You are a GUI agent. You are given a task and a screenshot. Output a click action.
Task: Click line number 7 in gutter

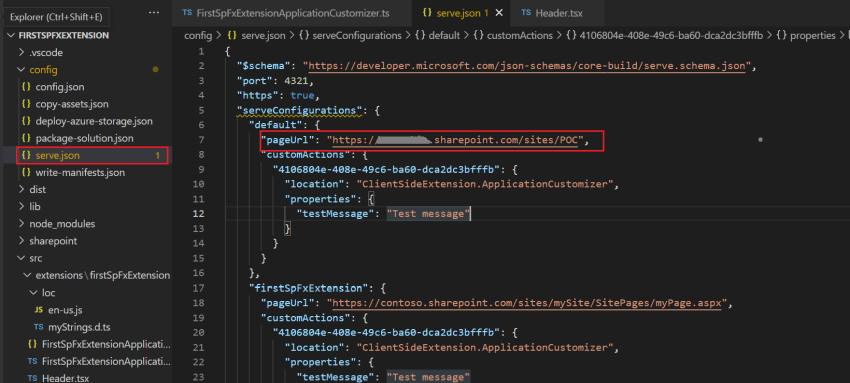(x=202, y=140)
